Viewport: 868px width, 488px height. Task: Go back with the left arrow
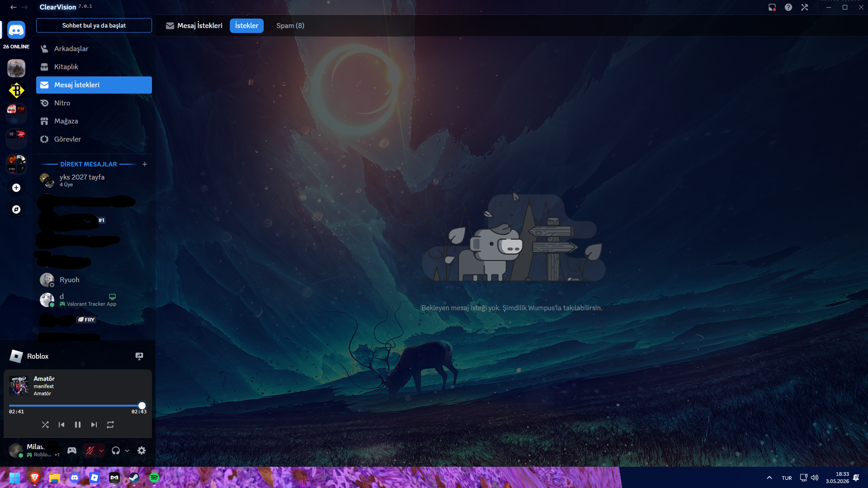14,7
